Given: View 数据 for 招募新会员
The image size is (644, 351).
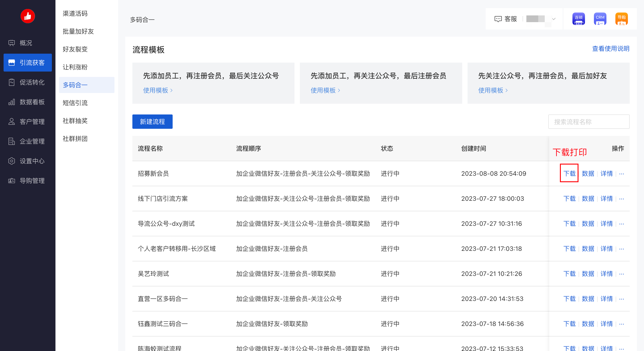Looking at the screenshot, I should (x=588, y=173).
